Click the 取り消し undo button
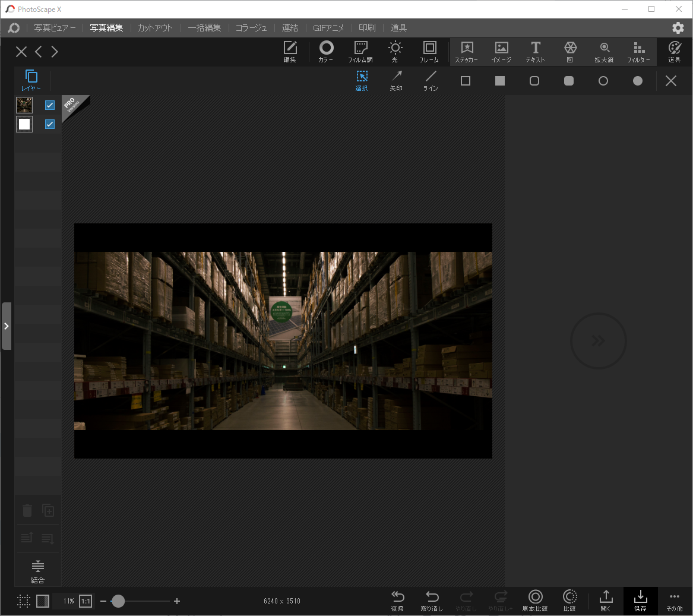Viewport: 693px width, 616px height. point(432,600)
